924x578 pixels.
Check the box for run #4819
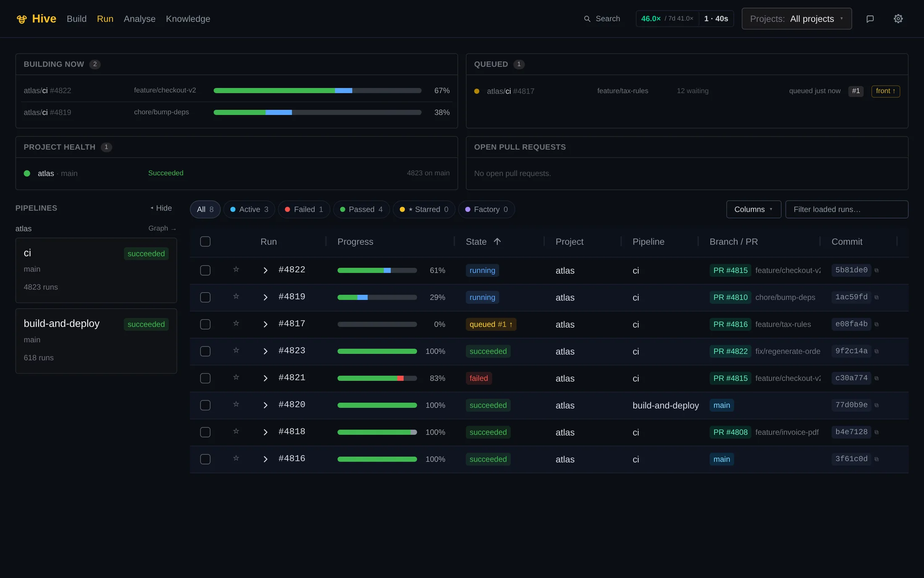coord(205,297)
